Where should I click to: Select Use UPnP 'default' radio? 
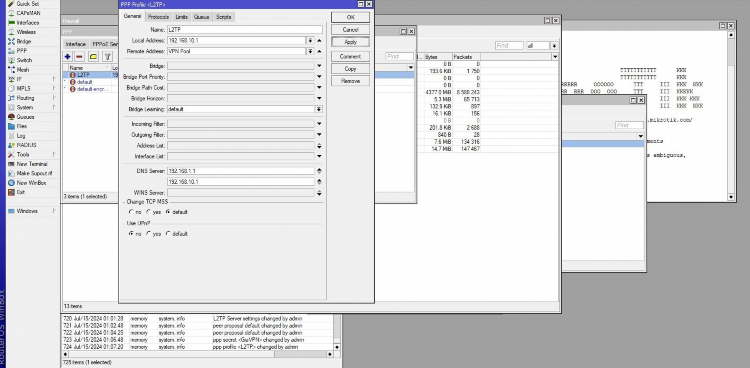[167, 234]
